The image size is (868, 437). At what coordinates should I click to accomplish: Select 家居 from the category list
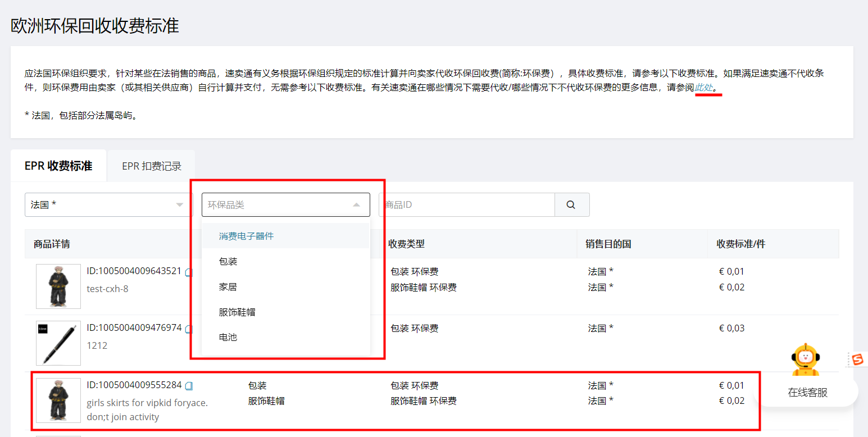point(286,286)
